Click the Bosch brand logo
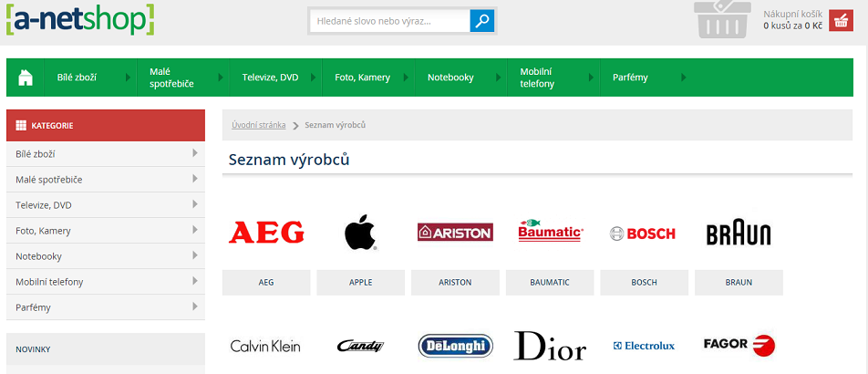 pos(643,234)
